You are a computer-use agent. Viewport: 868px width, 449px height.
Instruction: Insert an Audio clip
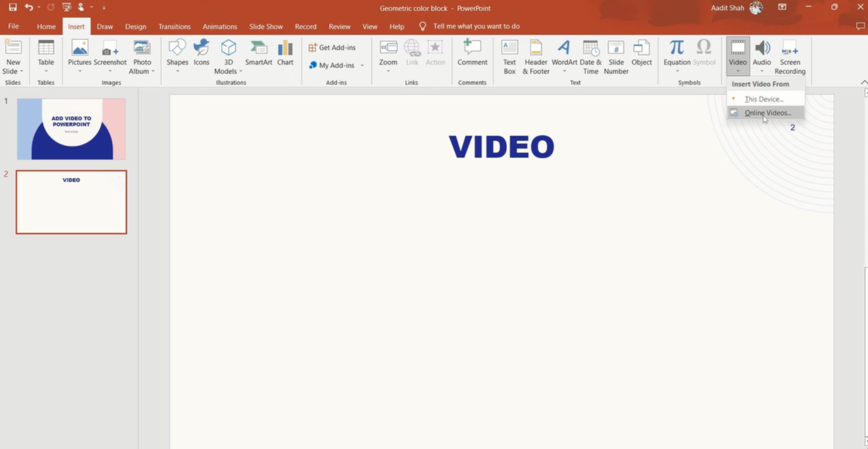coord(761,54)
